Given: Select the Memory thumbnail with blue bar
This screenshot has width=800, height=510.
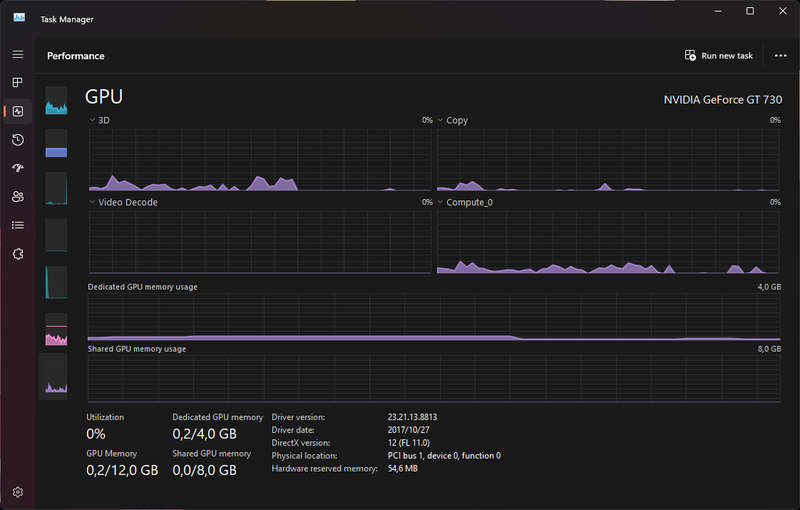Looking at the screenshot, I should [56, 143].
